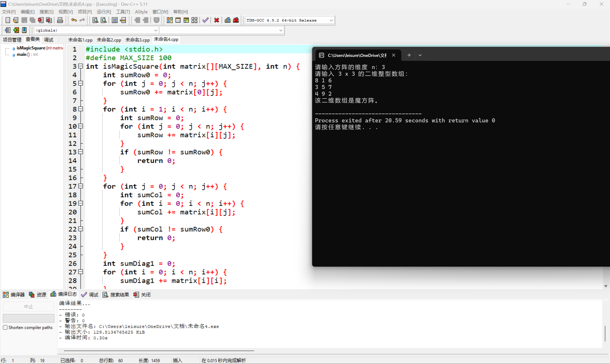
Task: Click the 中止 abort button
Action: tap(29, 306)
